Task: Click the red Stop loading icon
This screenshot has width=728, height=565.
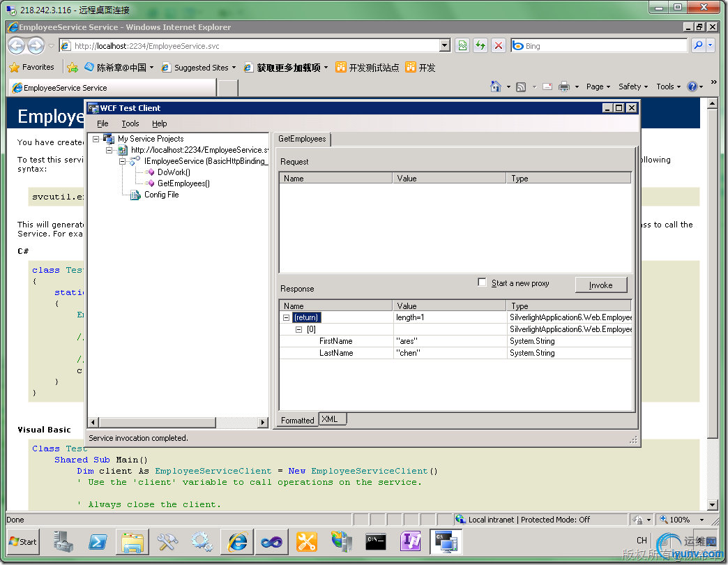Action: [x=499, y=45]
